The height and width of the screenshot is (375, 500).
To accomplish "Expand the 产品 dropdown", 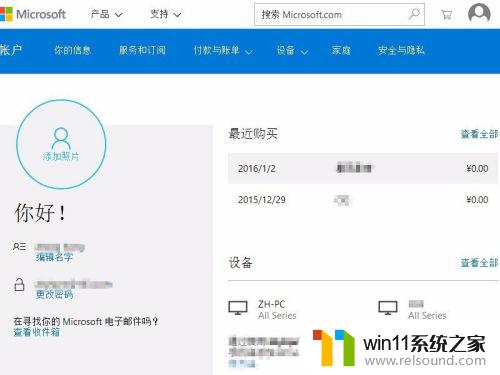I will 107,14.
